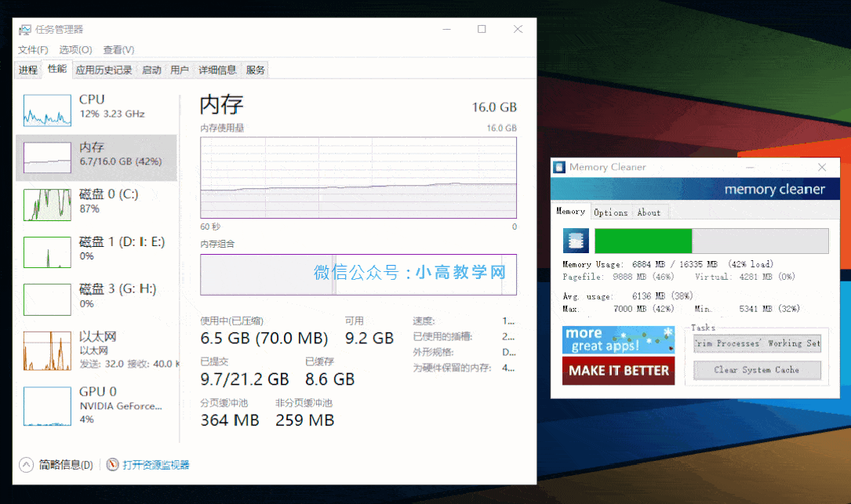
Task: Switch to the 进程 tab
Action: coord(28,69)
